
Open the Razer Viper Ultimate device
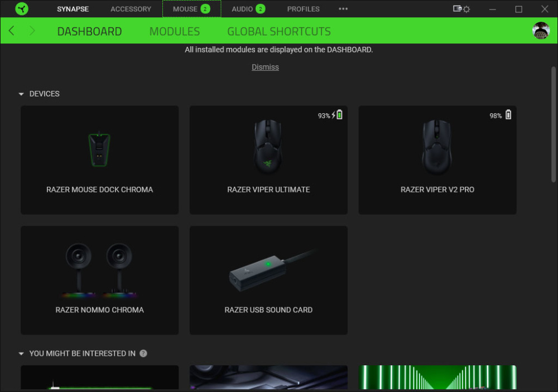click(268, 159)
